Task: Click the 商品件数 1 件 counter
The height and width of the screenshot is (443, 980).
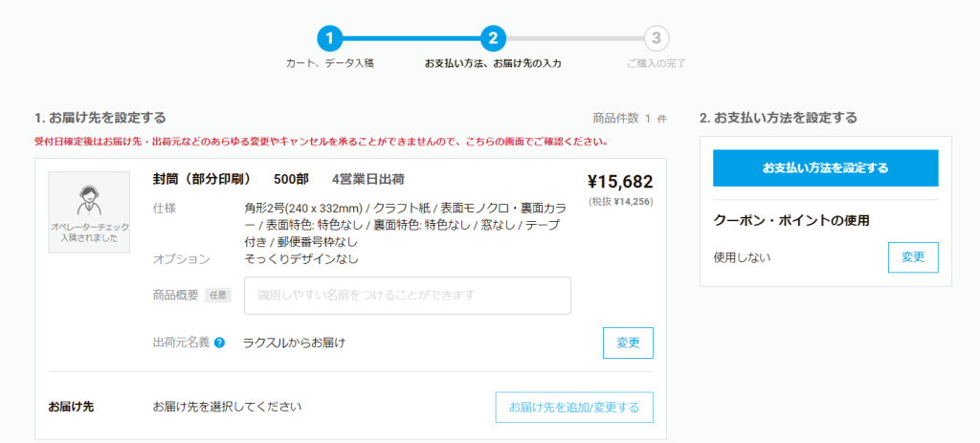Action: 629,119
